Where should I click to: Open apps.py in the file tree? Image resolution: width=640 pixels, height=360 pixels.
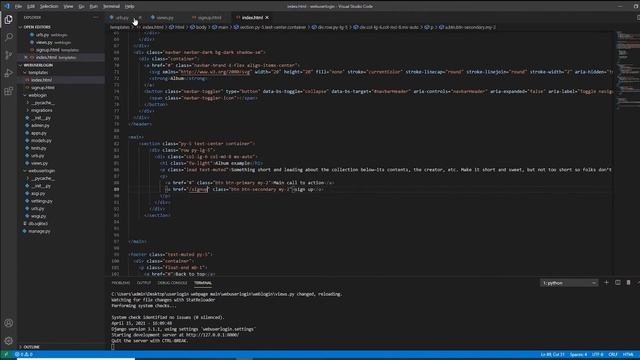click(x=39, y=133)
